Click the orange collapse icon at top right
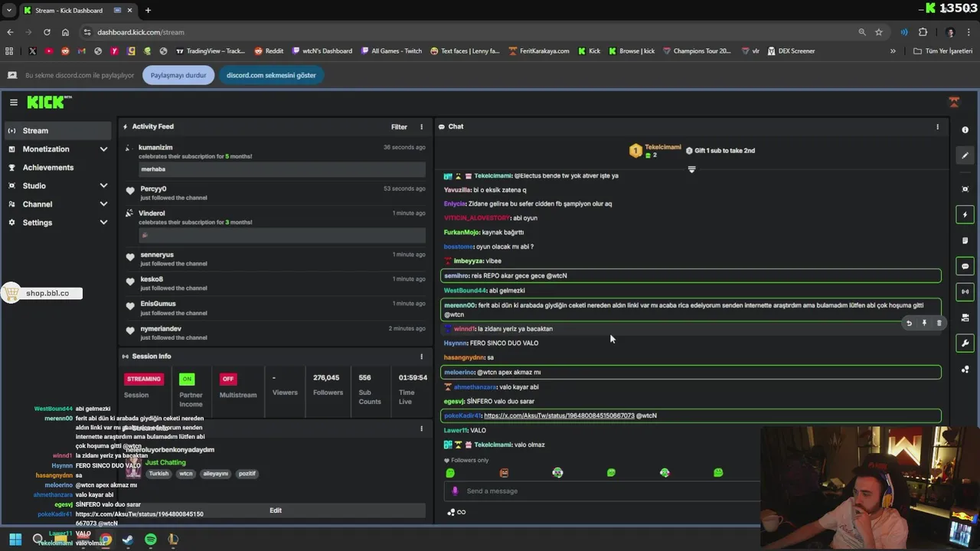The image size is (980, 551). [x=954, y=102]
